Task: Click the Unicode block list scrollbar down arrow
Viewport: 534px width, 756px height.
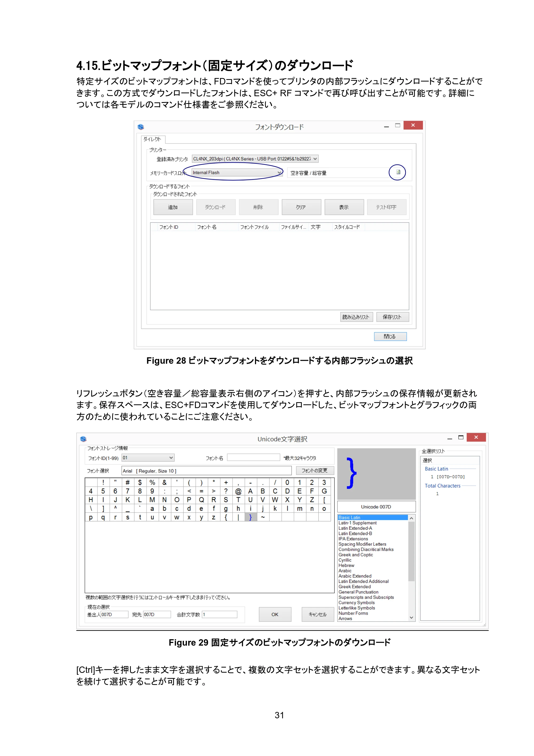Action: [x=411, y=618]
